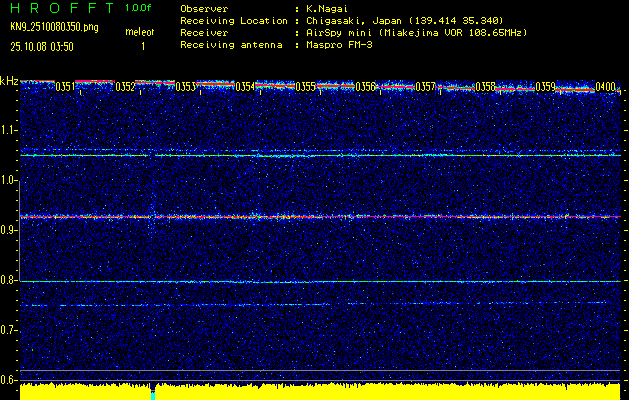Click the 0.7 frequency axis label
Screen dimensions: 629x400
(9, 330)
